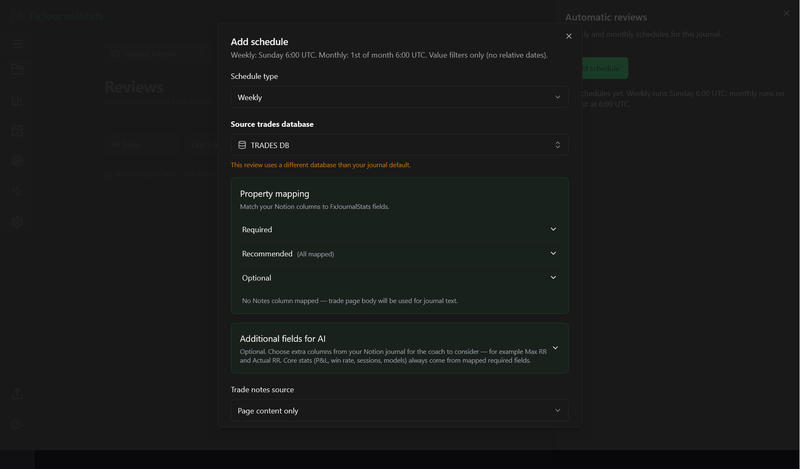Viewport: 800px width, 469px height.
Task: Open Trade notes source dropdown (Page content only)
Action: [399, 410]
